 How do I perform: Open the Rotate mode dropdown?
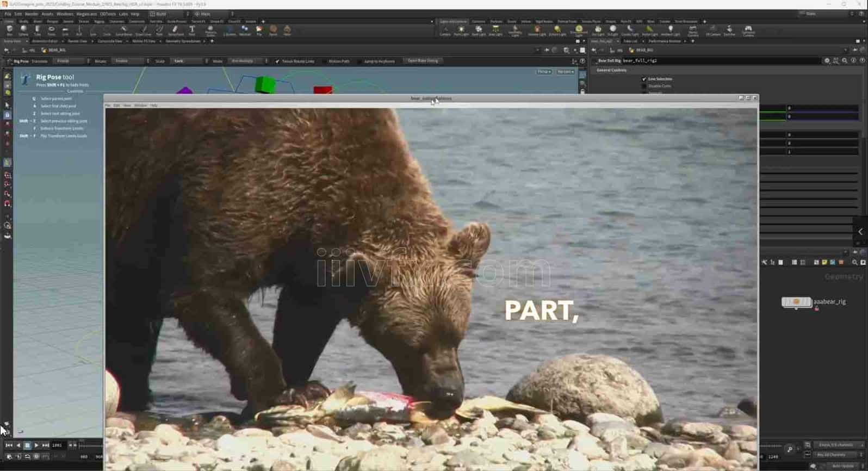[x=131, y=61]
